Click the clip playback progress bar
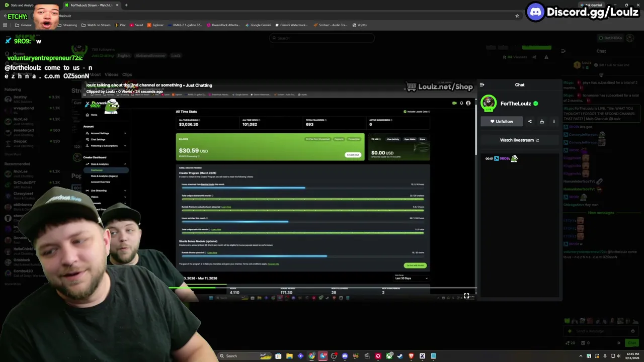644x362 pixels. [322, 288]
